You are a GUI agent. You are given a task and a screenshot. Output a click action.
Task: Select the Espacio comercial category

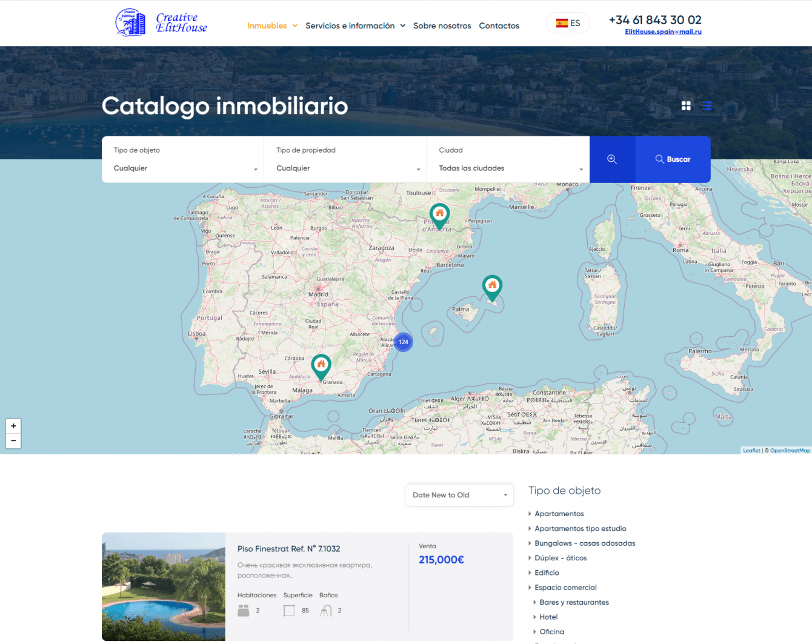pyautogui.click(x=565, y=588)
